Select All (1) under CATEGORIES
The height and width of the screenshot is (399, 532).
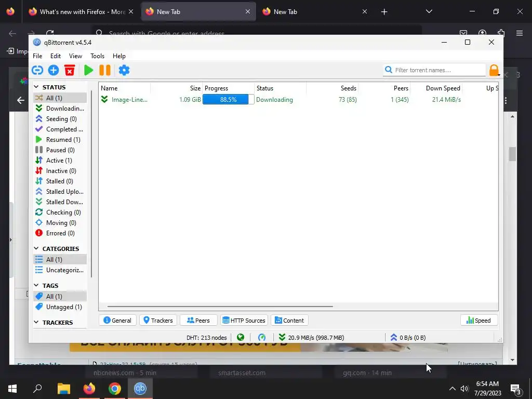pyautogui.click(x=60, y=260)
